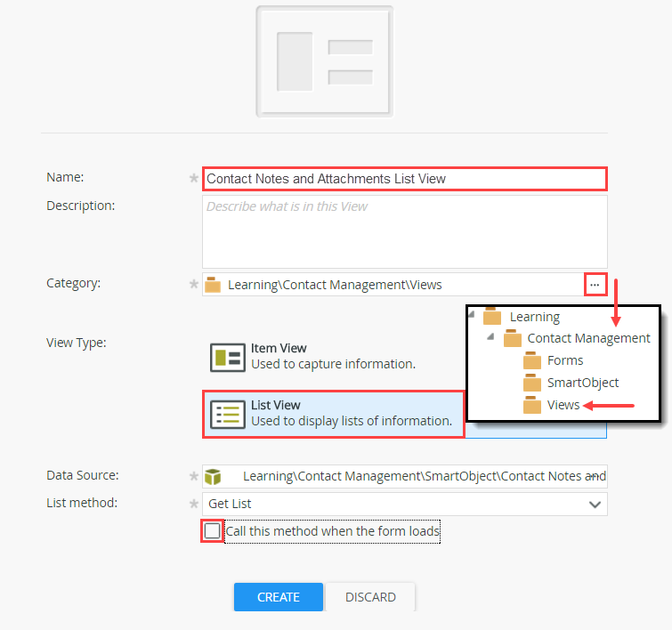This screenshot has width=672, height=630.
Task: Click the 'Used to display lists of information.' text
Action: [x=352, y=421]
